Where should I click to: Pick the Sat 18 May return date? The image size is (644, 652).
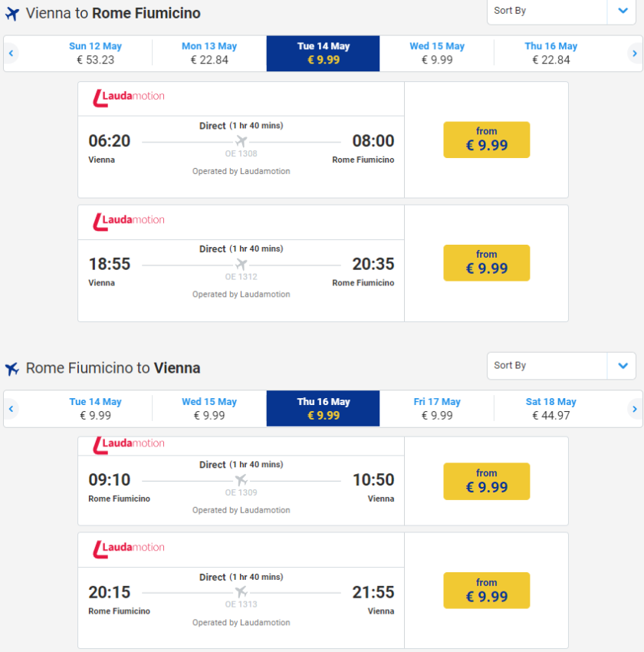pyautogui.click(x=550, y=408)
